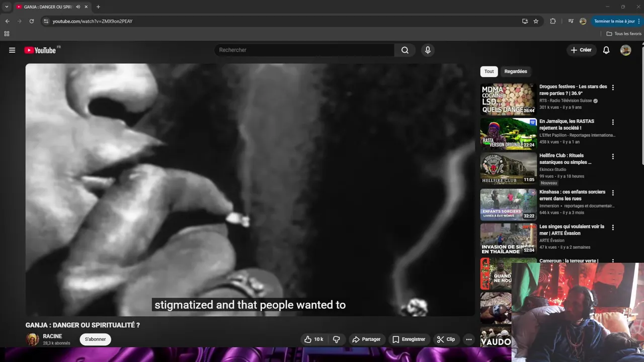Viewport: 644px width, 362px height.
Task: Select the Regardées filter chip
Action: (x=516, y=71)
